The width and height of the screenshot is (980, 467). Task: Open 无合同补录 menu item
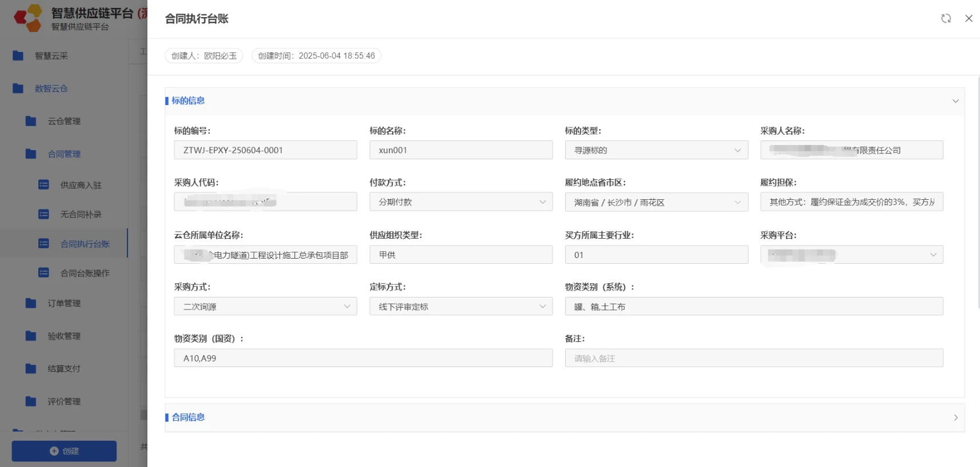pyautogui.click(x=81, y=214)
